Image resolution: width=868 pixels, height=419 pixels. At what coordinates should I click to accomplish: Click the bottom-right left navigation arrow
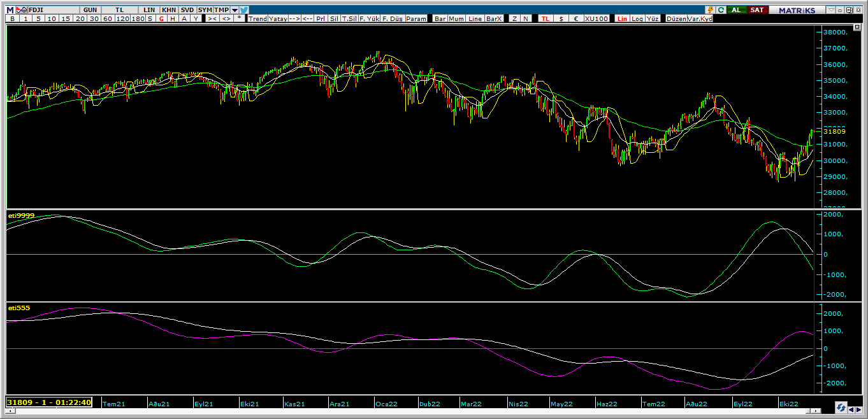tap(851, 410)
